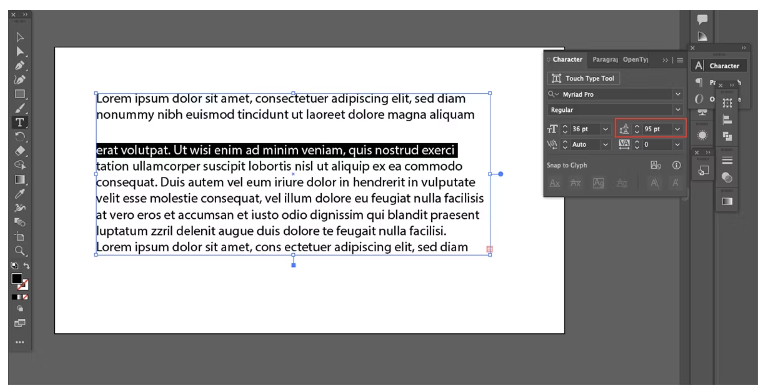Image resolution: width=767 pixels, height=389 pixels.
Task: Select the Artboard tool
Action: click(x=20, y=237)
